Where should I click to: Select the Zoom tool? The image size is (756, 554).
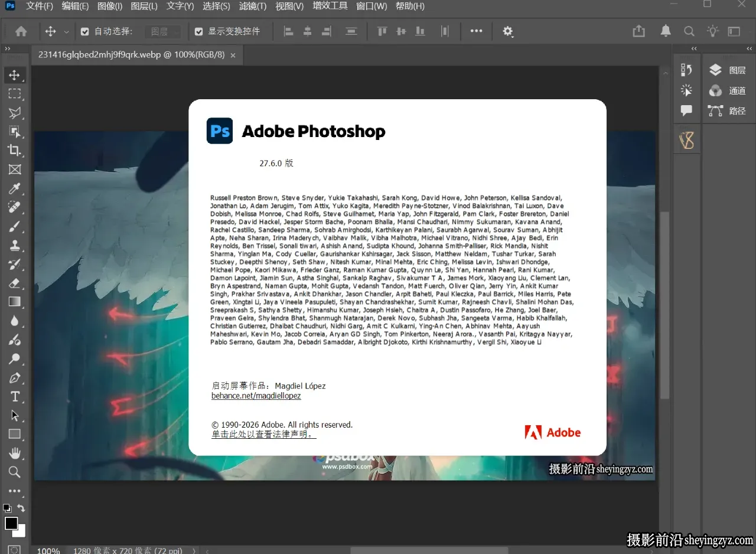click(15, 472)
